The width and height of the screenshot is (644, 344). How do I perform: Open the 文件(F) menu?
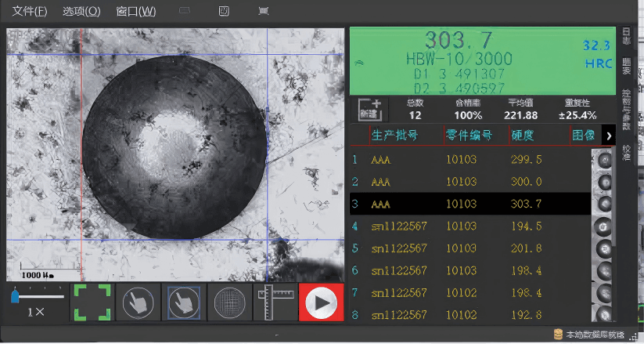coord(30,12)
